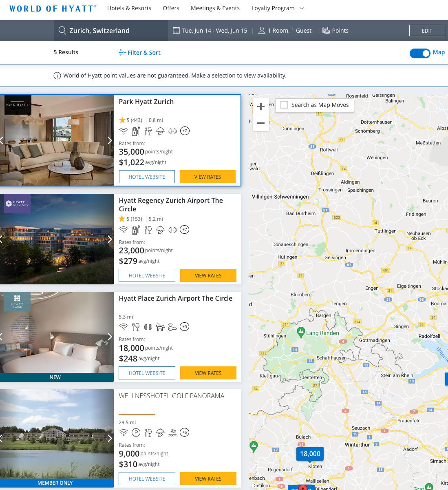Screen dimensions: 448x490
Task: Open Park Hyatt Zurich hotel title
Action: tap(146, 102)
